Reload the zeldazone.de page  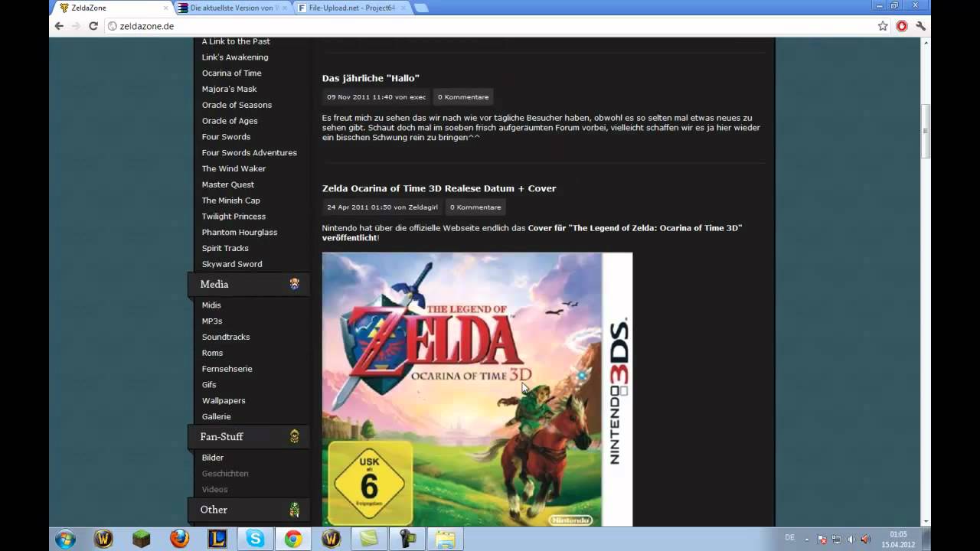[x=93, y=26]
